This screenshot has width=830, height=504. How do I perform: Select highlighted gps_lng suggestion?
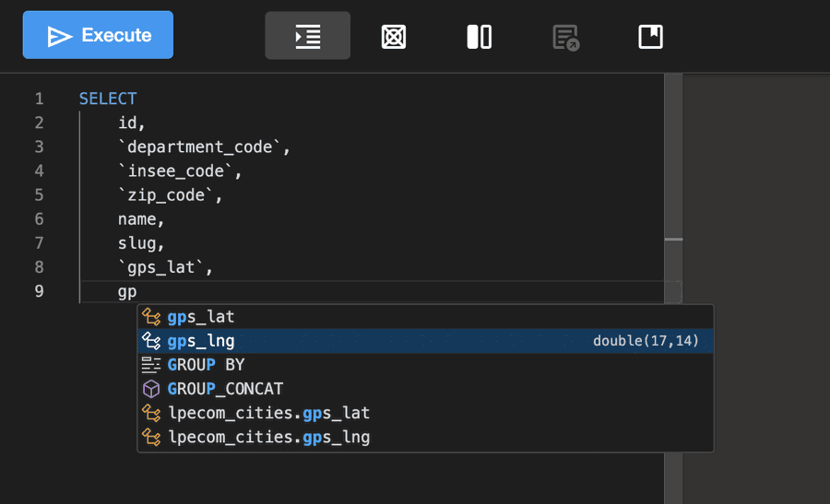coord(425,341)
